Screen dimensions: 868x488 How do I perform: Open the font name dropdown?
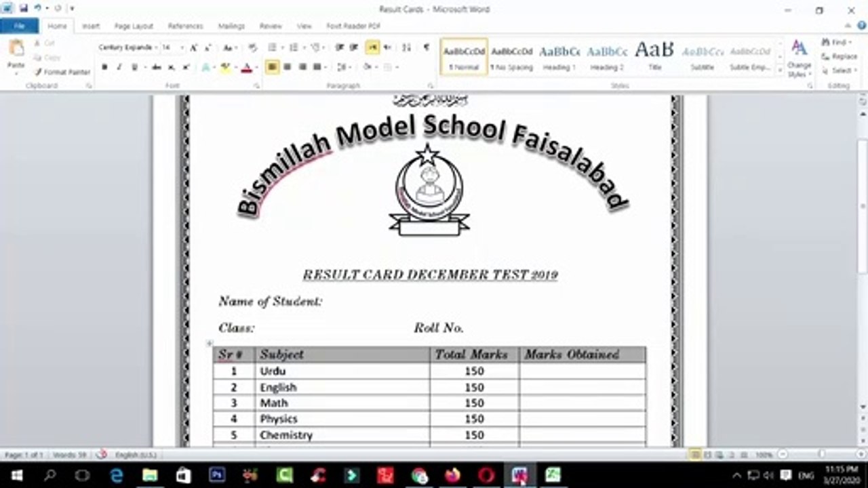[157, 47]
